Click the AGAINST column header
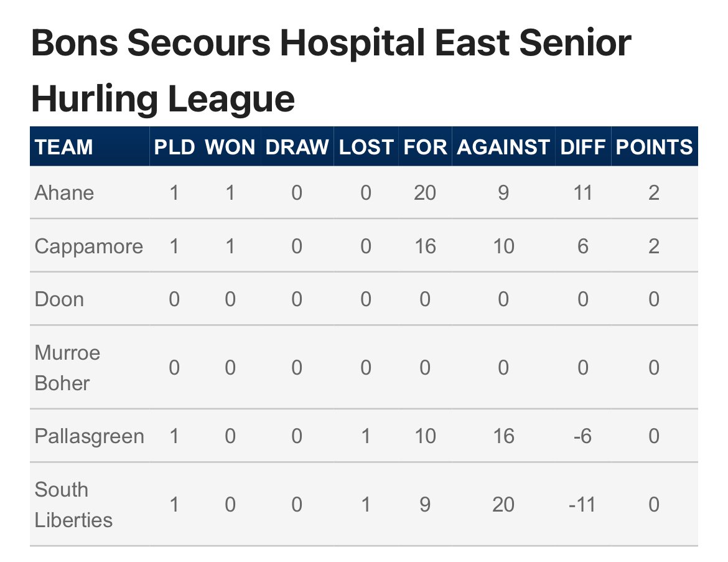Viewport: 728px width, 562px height. [503, 148]
